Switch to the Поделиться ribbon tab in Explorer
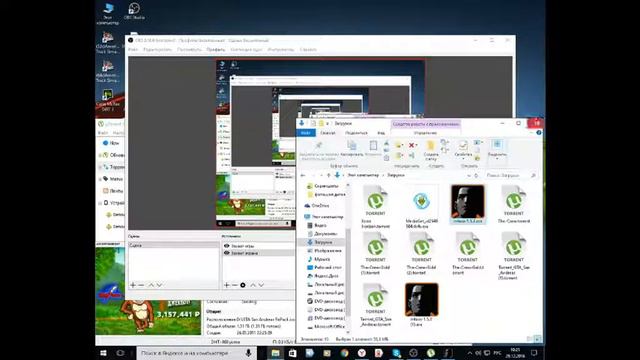 356,133
